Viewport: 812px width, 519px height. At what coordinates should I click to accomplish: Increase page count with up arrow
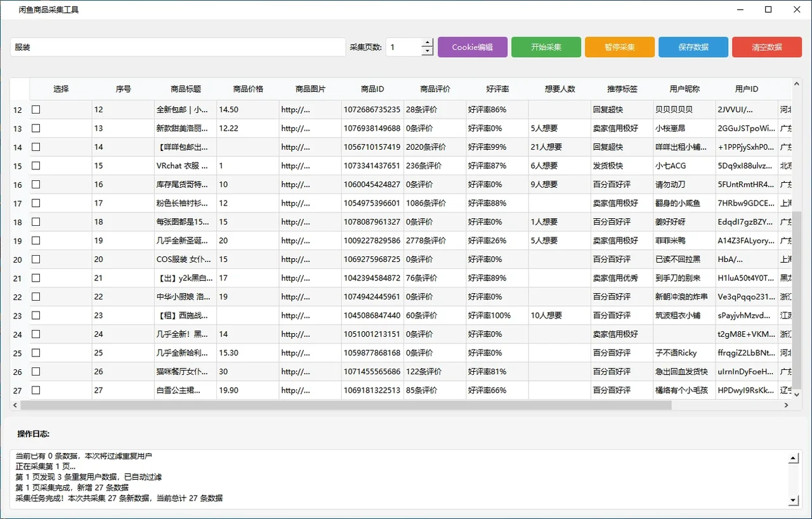[428, 43]
